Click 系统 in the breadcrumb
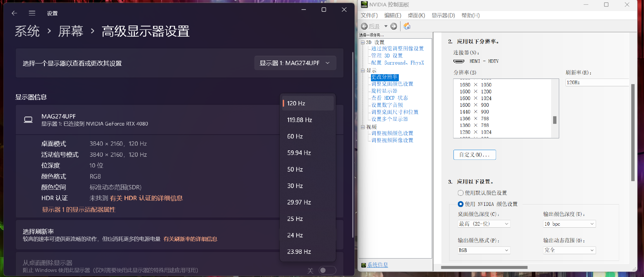Viewport: 644px width, 277px height. [x=27, y=31]
